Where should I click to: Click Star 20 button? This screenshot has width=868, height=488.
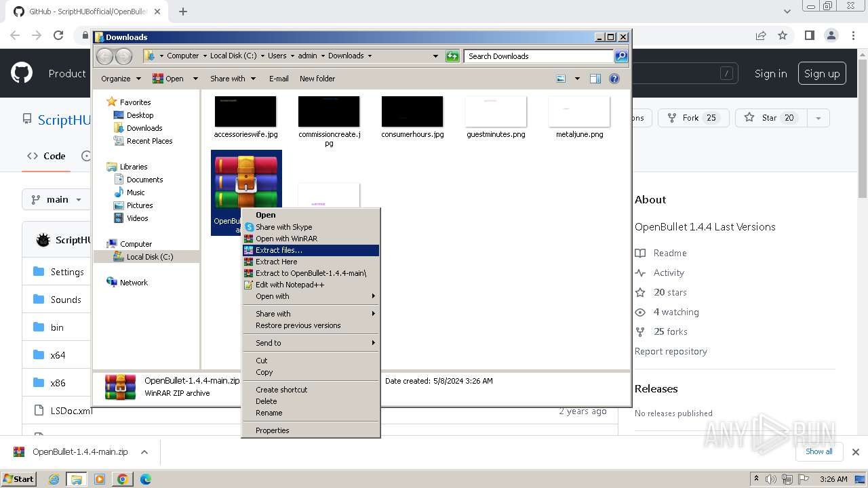click(770, 118)
